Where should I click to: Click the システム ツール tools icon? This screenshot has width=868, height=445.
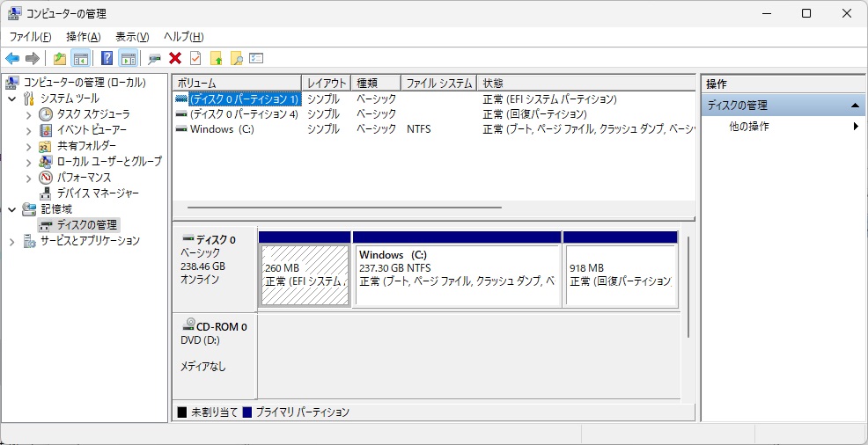coord(29,99)
